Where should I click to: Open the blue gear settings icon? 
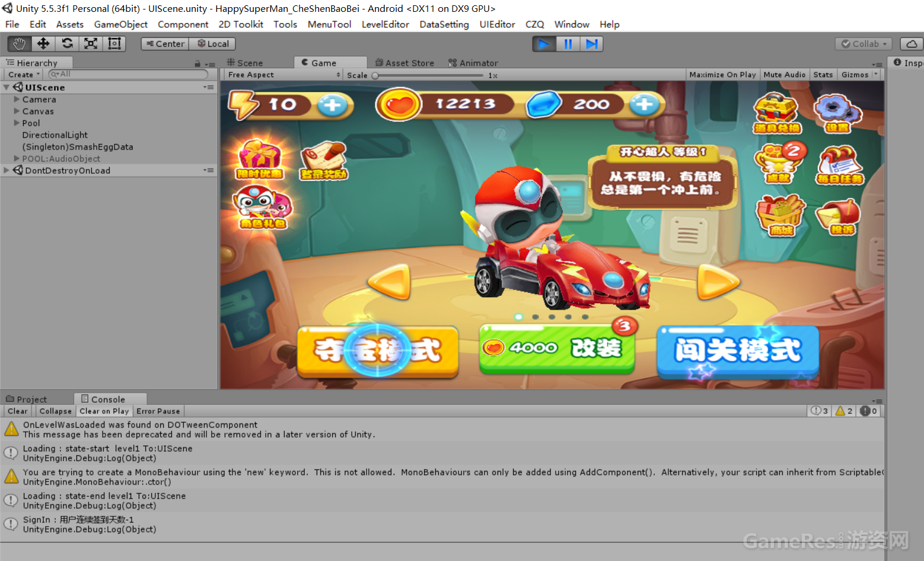coord(837,113)
